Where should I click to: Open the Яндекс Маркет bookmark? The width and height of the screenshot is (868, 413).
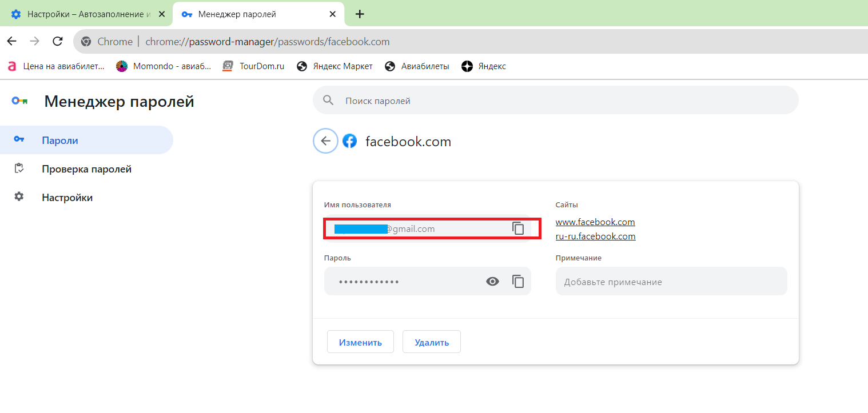click(335, 66)
